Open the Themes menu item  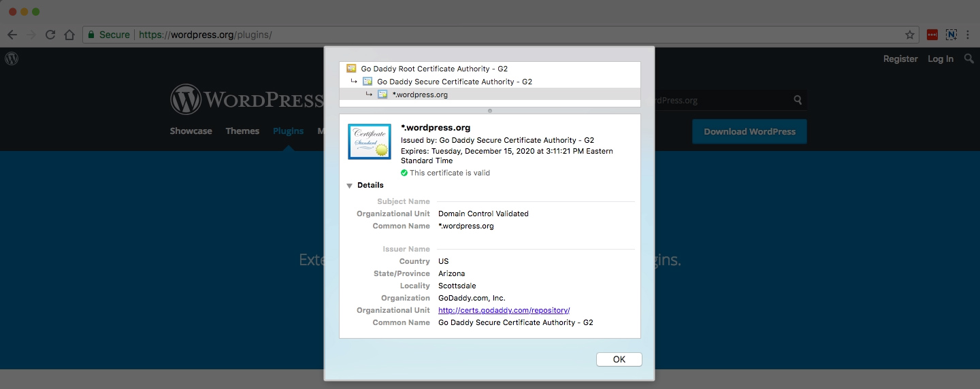point(242,131)
